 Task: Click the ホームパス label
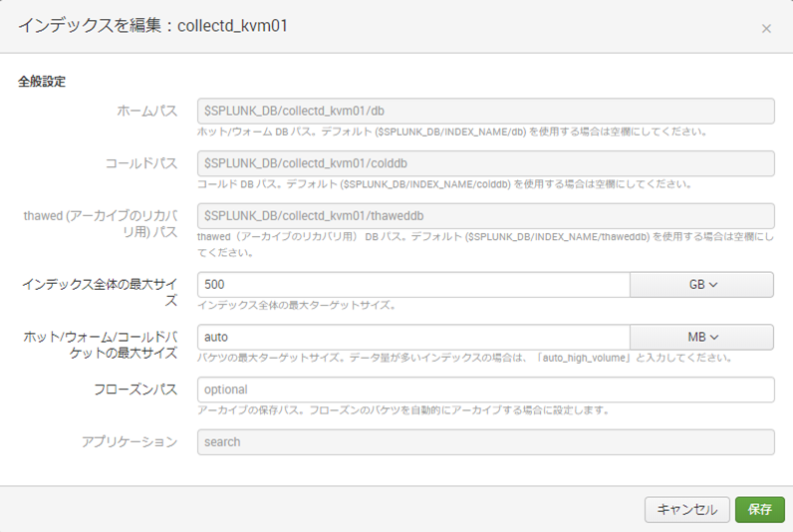[146, 111]
